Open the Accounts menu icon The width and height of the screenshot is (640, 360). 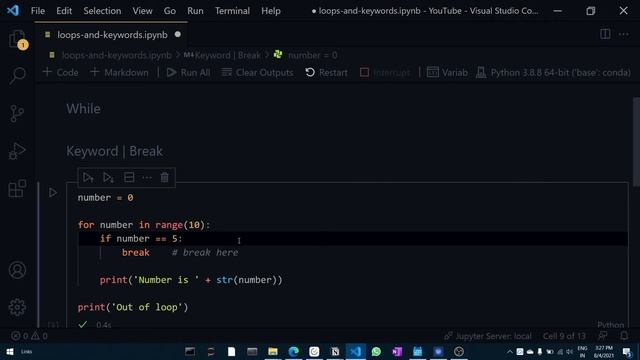click(17, 270)
